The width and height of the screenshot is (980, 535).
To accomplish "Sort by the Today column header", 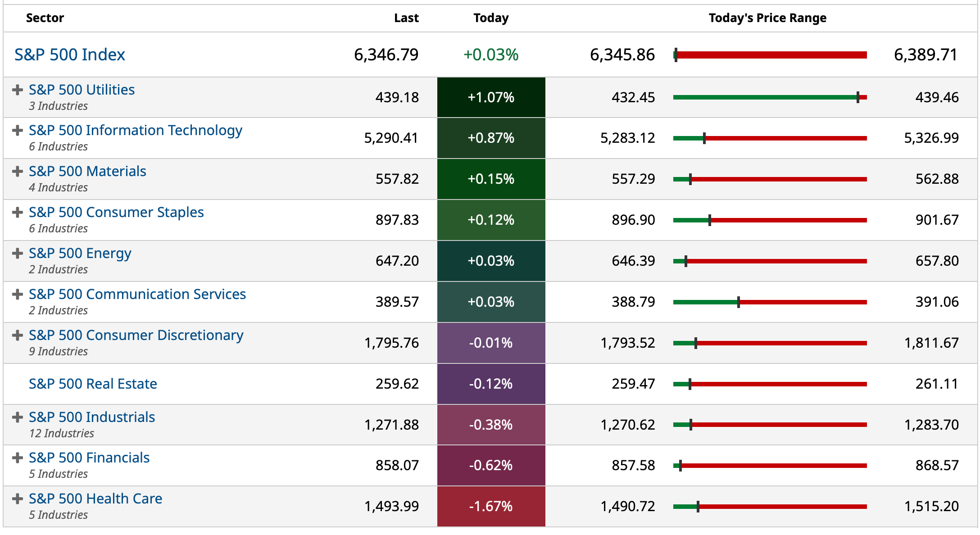I will click(491, 18).
